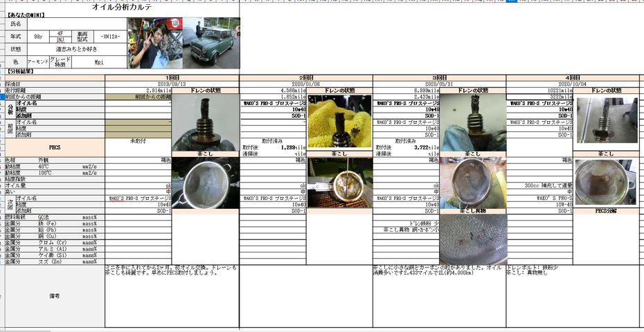Select the 6,999mile mileage cell
Image resolution: width=644 pixels, height=332 pixels.
406,91
